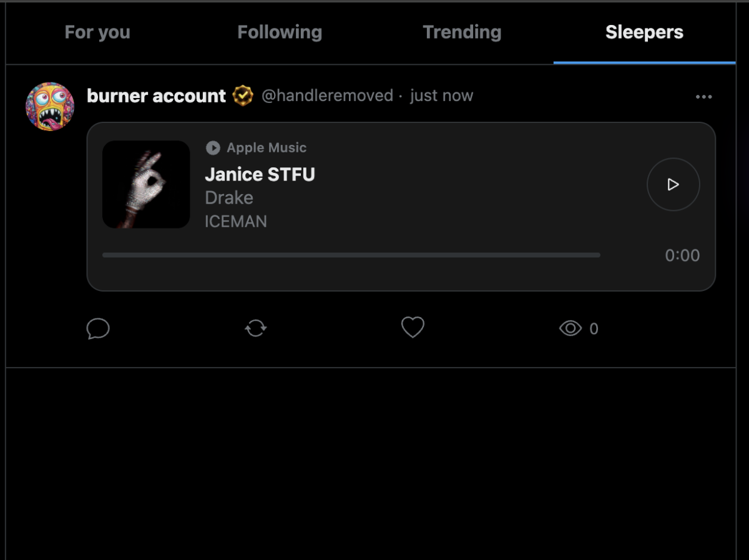The height and width of the screenshot is (560, 749).
Task: Switch to the Following tab
Action: pyautogui.click(x=280, y=32)
